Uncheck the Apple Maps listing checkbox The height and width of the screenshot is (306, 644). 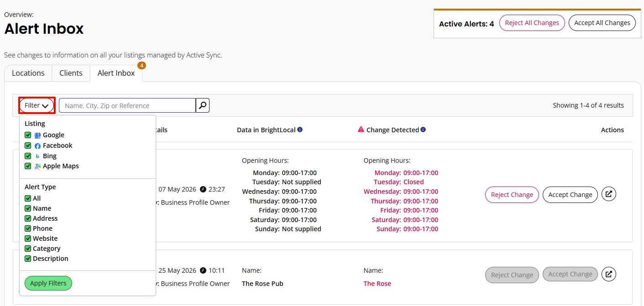[x=28, y=166]
